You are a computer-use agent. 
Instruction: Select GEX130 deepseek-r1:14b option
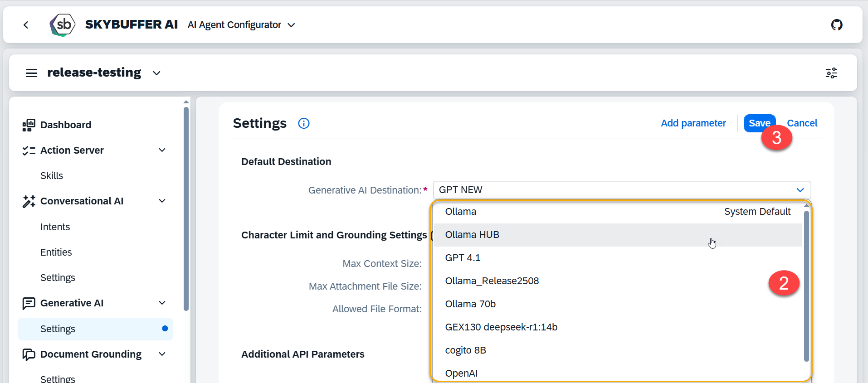501,327
